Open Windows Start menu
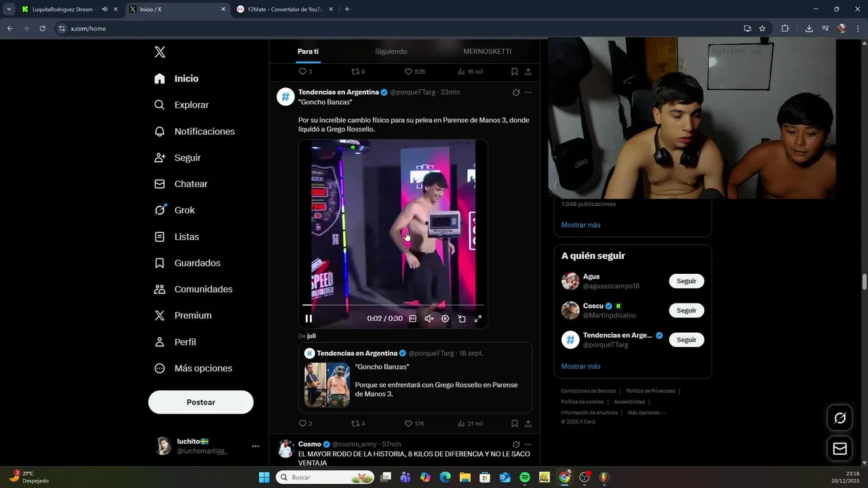The width and height of the screenshot is (868, 488). 264,477
